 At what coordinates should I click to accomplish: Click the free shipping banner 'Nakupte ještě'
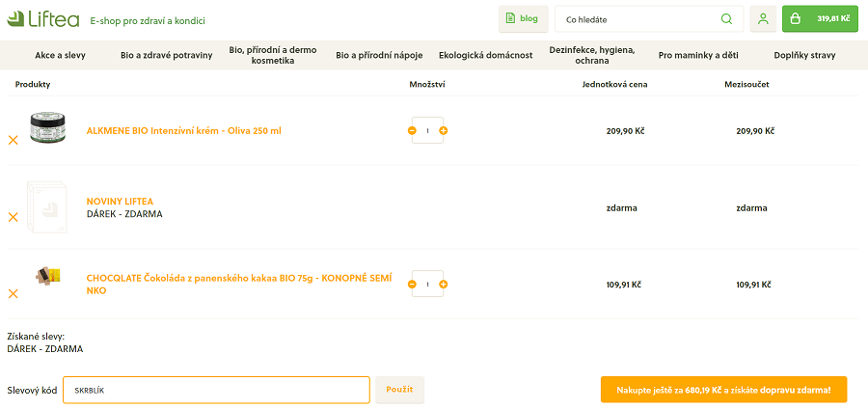click(x=723, y=390)
